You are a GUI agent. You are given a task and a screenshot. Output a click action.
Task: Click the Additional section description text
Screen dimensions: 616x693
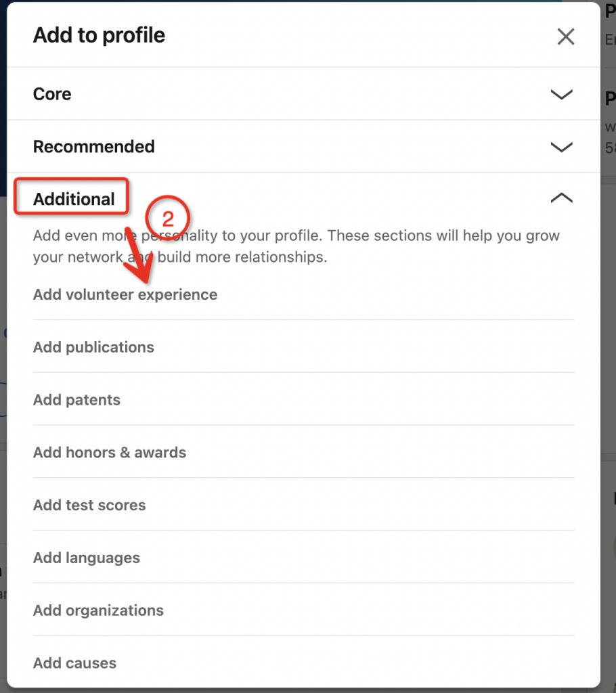(296, 247)
